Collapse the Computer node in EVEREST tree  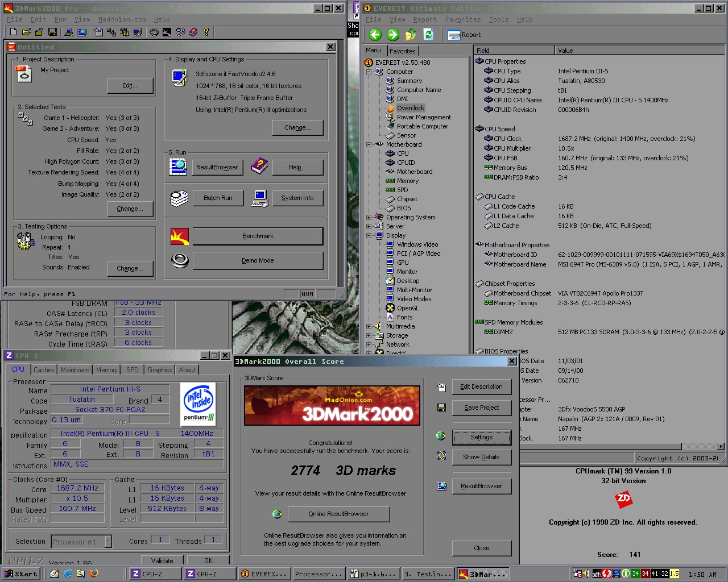(x=369, y=72)
